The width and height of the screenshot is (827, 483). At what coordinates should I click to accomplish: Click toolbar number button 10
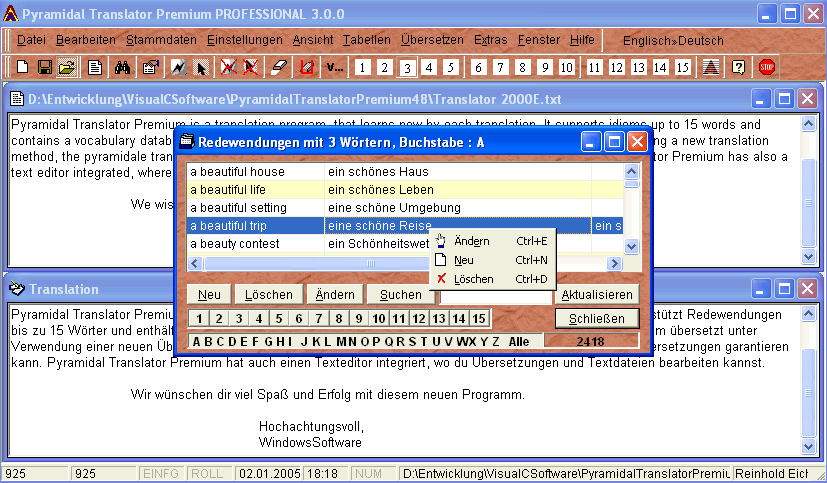pos(566,67)
